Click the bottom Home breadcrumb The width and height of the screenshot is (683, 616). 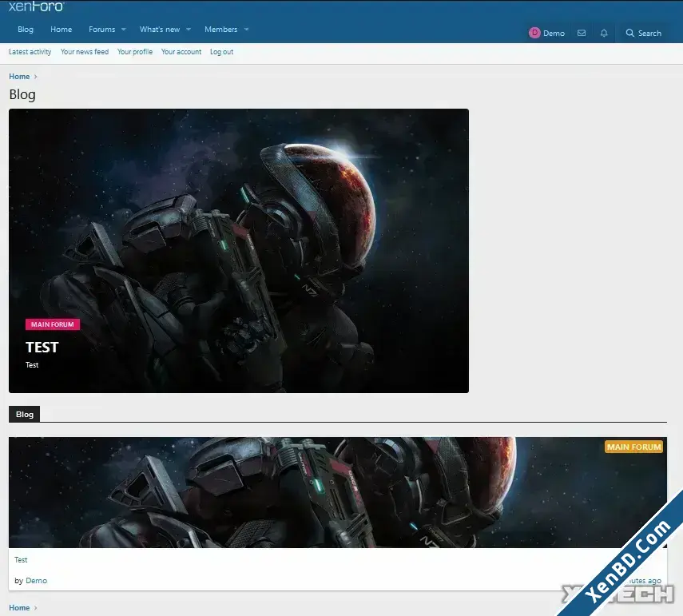pyautogui.click(x=19, y=608)
